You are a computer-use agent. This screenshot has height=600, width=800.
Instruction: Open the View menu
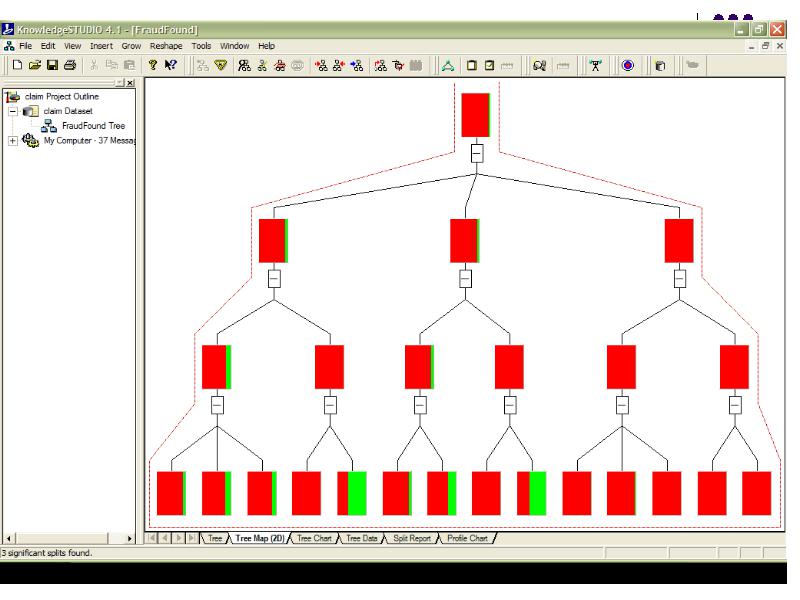(x=72, y=46)
